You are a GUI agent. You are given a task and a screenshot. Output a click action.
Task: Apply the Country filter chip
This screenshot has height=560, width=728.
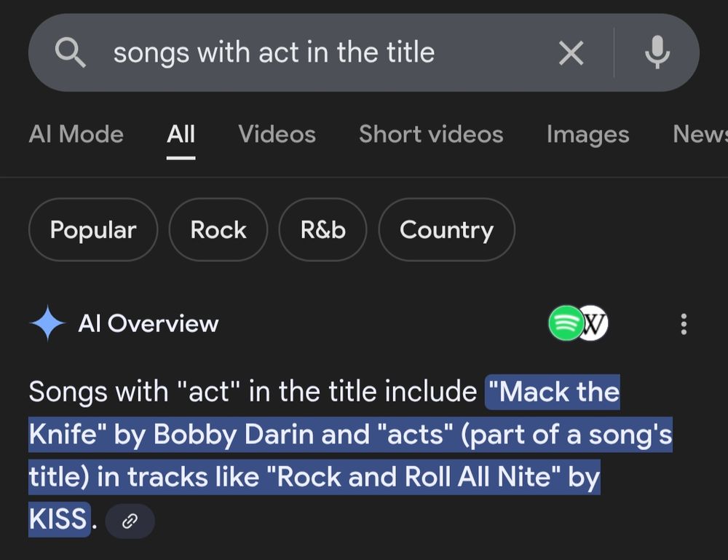coord(446,230)
